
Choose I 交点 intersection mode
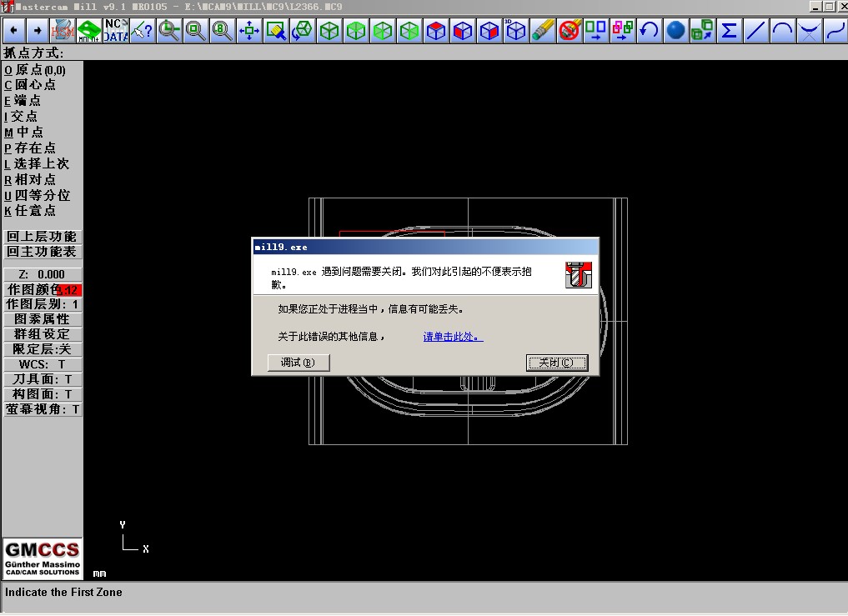pos(21,116)
